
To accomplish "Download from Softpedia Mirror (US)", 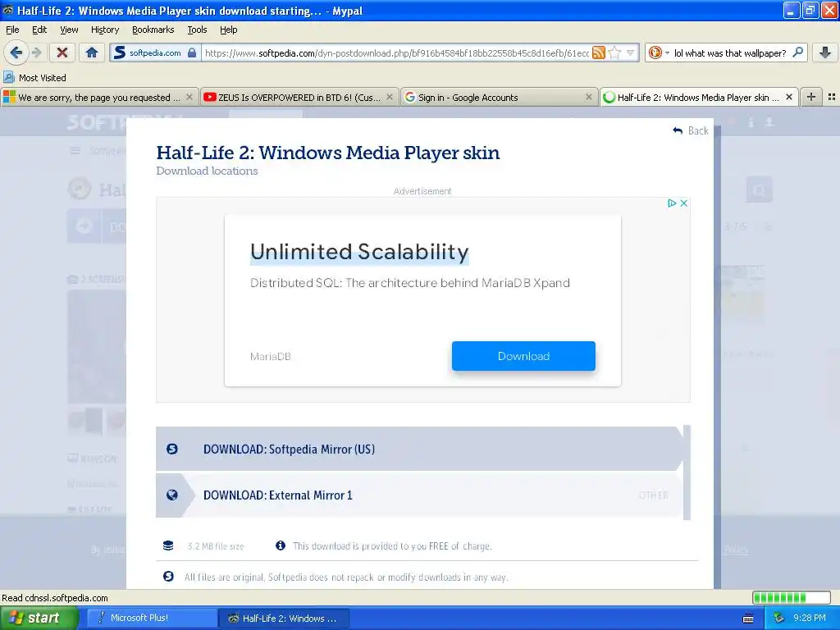I will (x=419, y=449).
